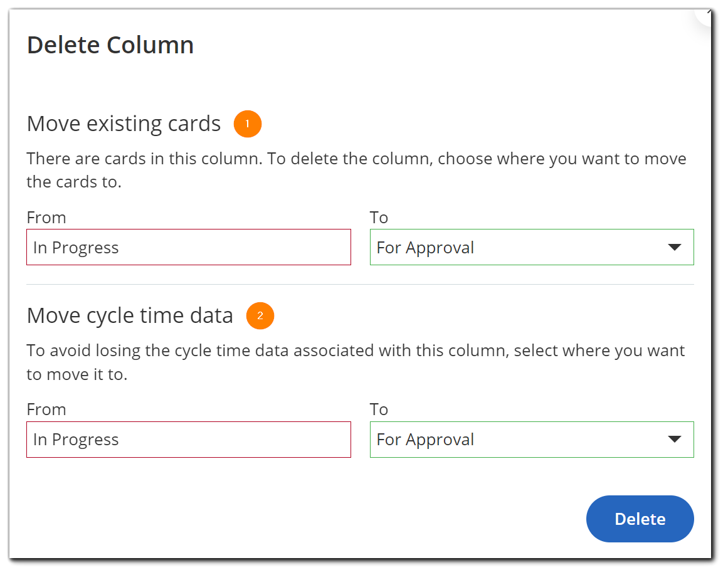Click the orange "1" step badge beside Move existing cards
Image resolution: width=728 pixels, height=575 pixels.
247,124
